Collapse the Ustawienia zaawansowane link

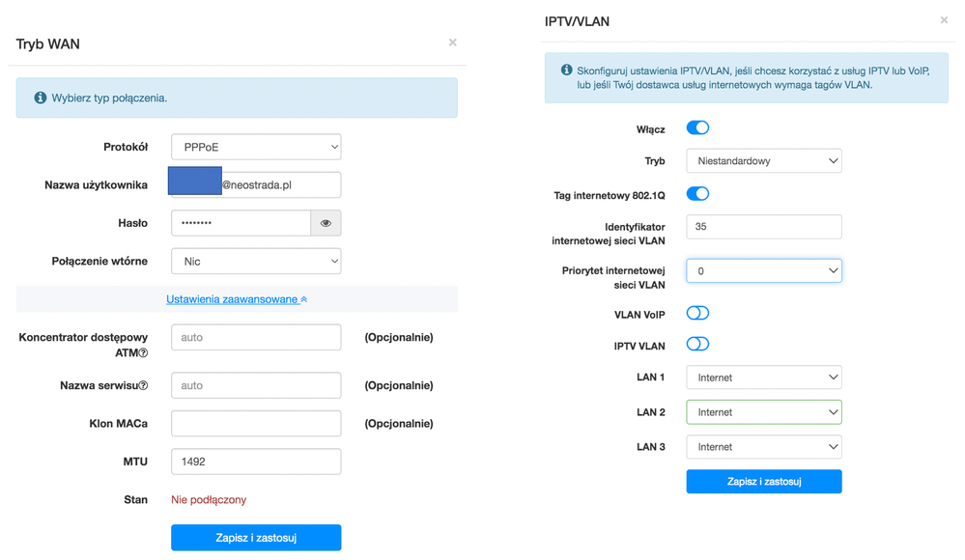click(x=237, y=299)
